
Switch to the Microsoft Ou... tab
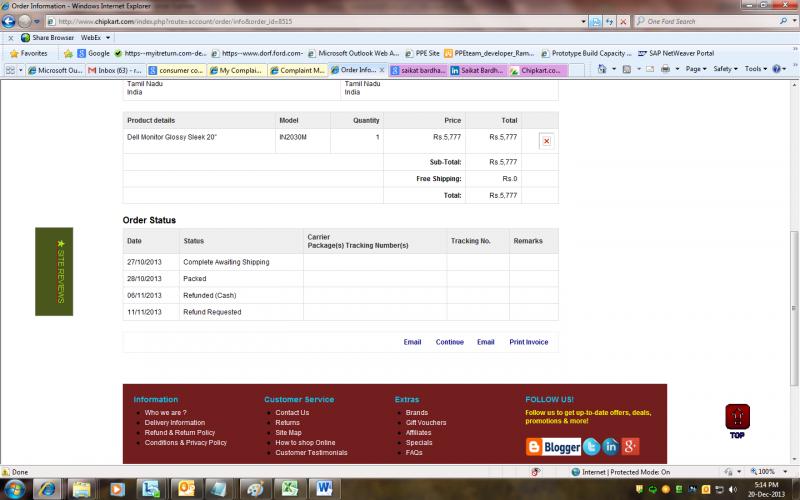click(56, 70)
